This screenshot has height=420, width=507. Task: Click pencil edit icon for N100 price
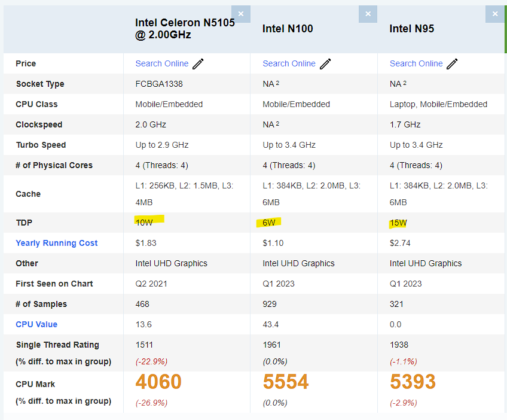click(325, 64)
